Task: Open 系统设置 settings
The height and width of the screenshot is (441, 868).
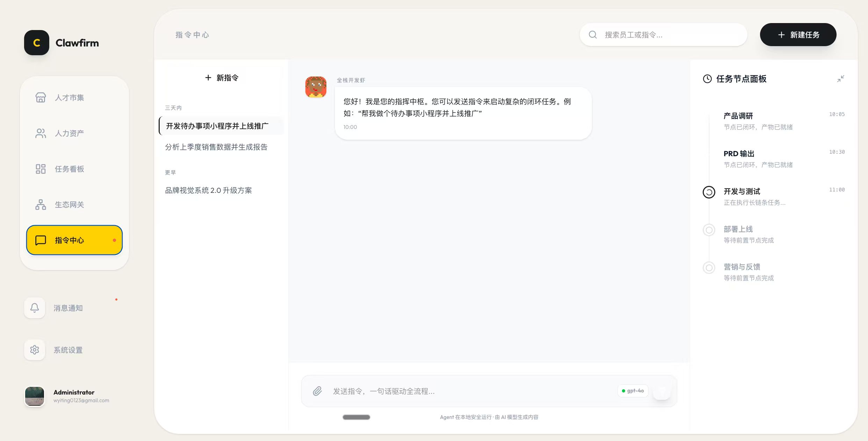Action: point(68,350)
